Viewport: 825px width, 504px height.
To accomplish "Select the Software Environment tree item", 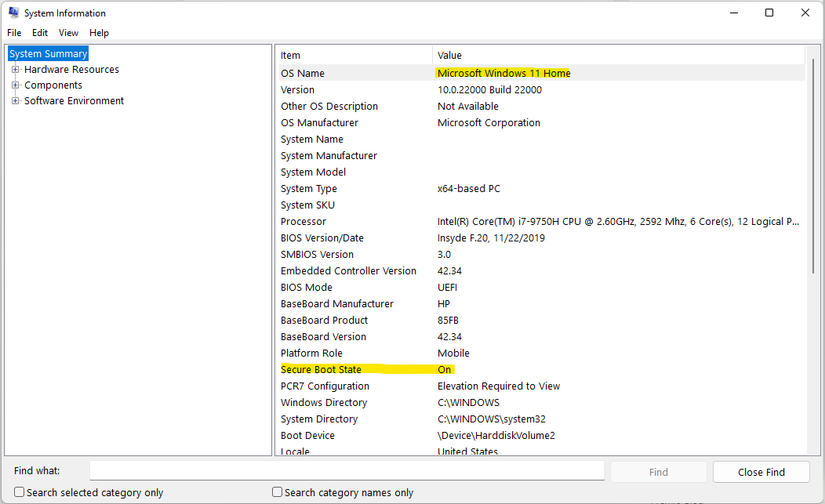I will pos(75,101).
